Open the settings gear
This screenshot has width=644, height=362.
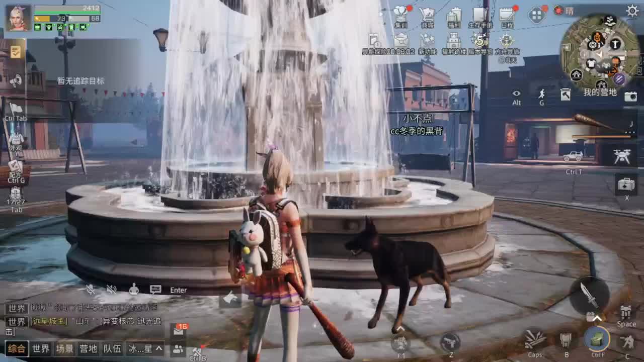tap(632, 11)
